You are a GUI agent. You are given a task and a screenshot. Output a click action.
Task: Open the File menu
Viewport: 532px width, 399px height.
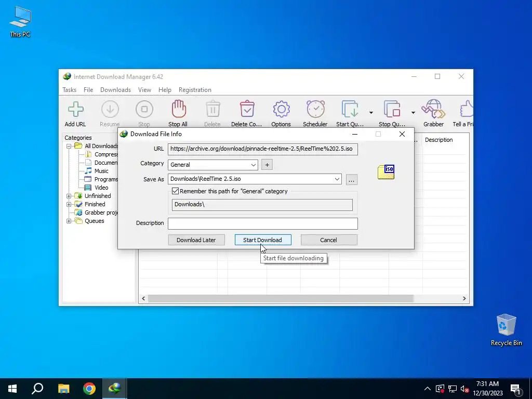coord(88,90)
